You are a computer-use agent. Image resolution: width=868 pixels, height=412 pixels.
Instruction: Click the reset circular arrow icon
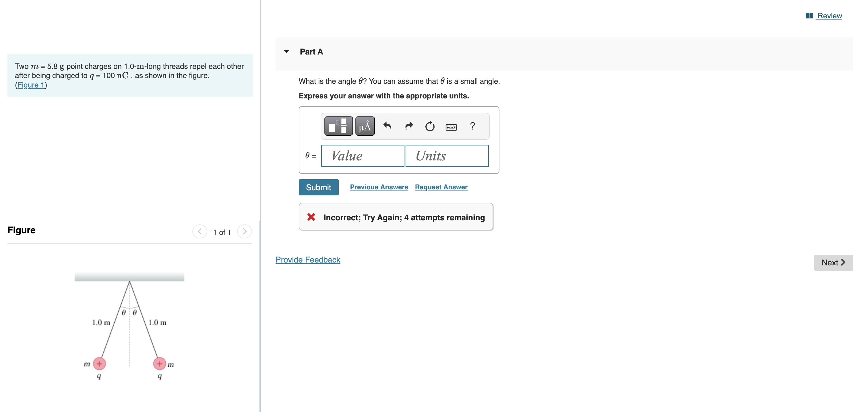coord(430,126)
